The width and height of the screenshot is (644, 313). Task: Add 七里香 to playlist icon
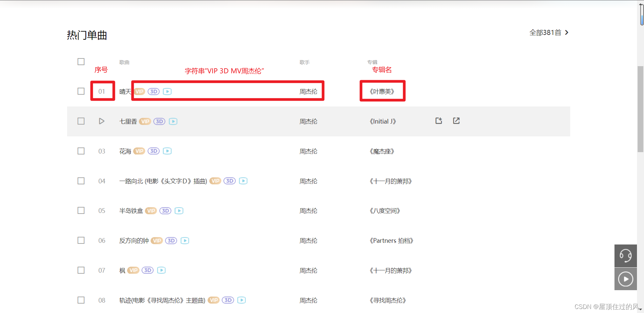click(x=439, y=121)
